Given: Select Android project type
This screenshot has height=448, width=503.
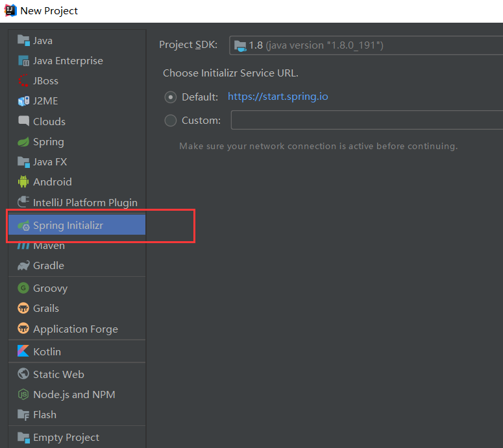Looking at the screenshot, I should (x=77, y=182).
